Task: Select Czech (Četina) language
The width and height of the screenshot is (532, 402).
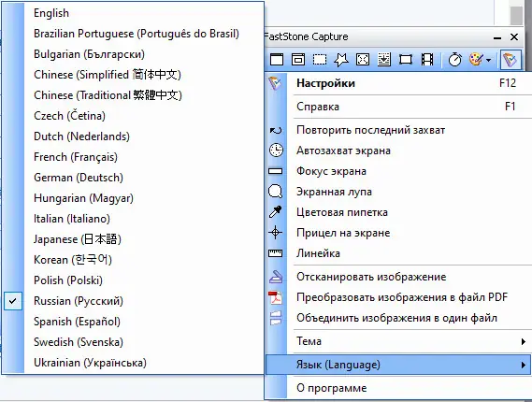Action: (x=133, y=116)
